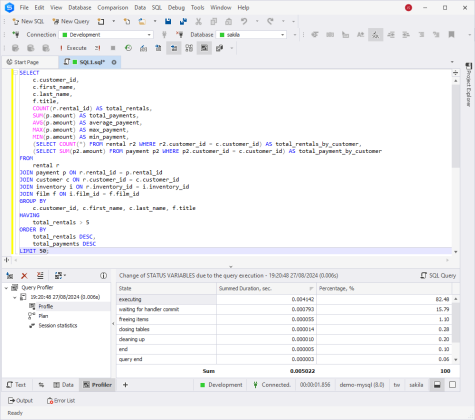The height and width of the screenshot is (420, 475).
Task: Open the Undo history dropdown arrow
Action: (x=257, y=21)
